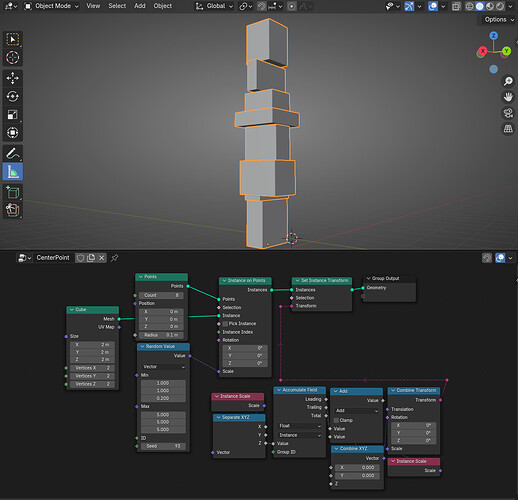
Task: Toggle viewport overlays
Action: point(433,6)
